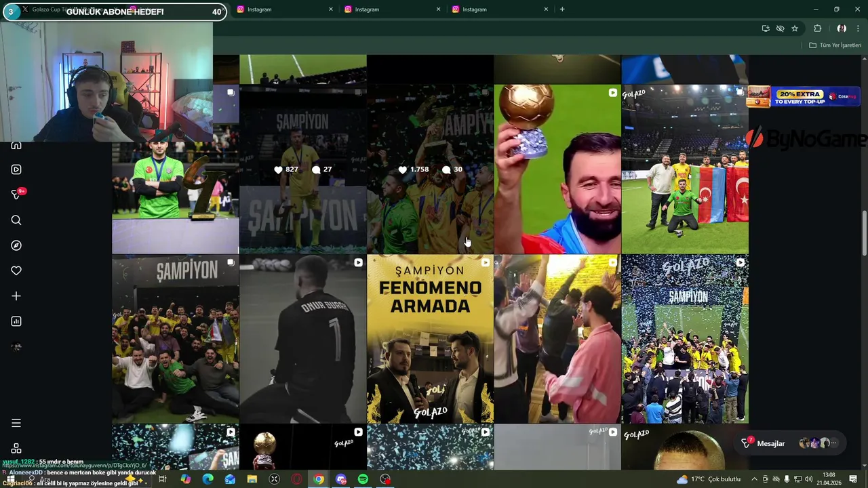Image resolution: width=868 pixels, height=488 pixels.
Task: Open the post with 1.758 likes
Action: pyautogui.click(x=430, y=169)
